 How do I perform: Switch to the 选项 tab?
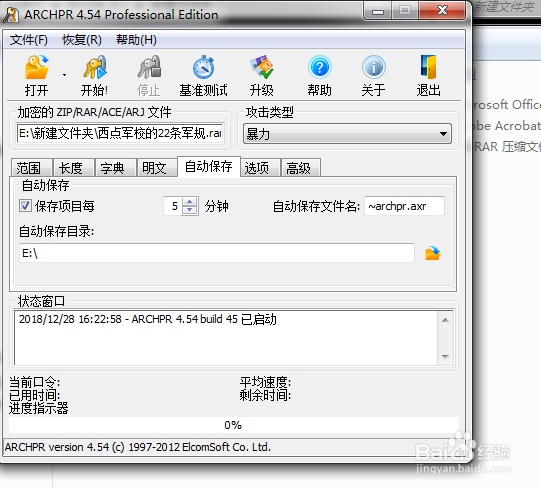point(260,168)
